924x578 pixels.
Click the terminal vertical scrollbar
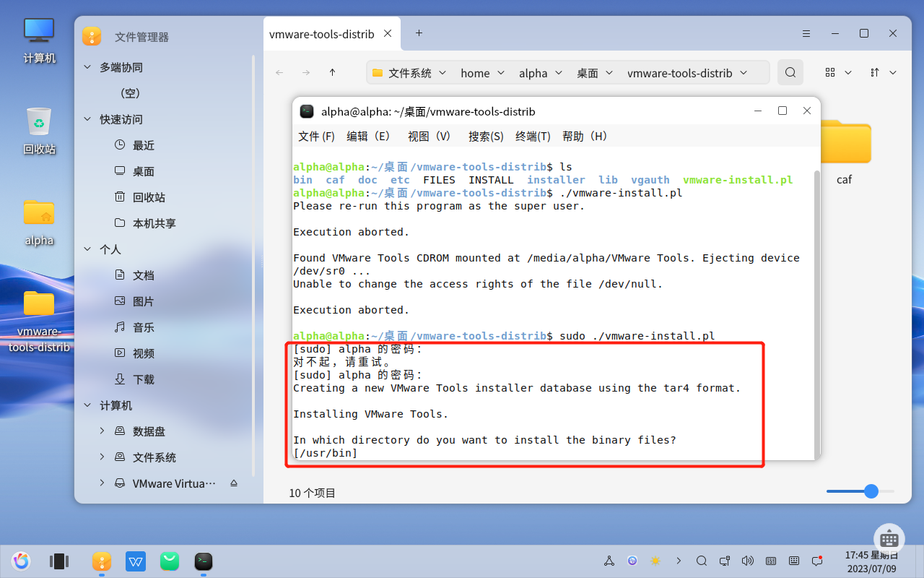tap(817, 314)
